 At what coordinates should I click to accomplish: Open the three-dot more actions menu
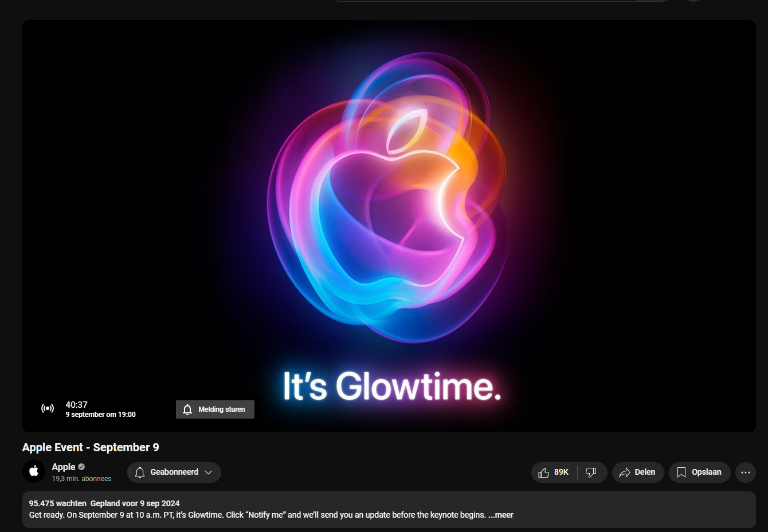tap(746, 472)
